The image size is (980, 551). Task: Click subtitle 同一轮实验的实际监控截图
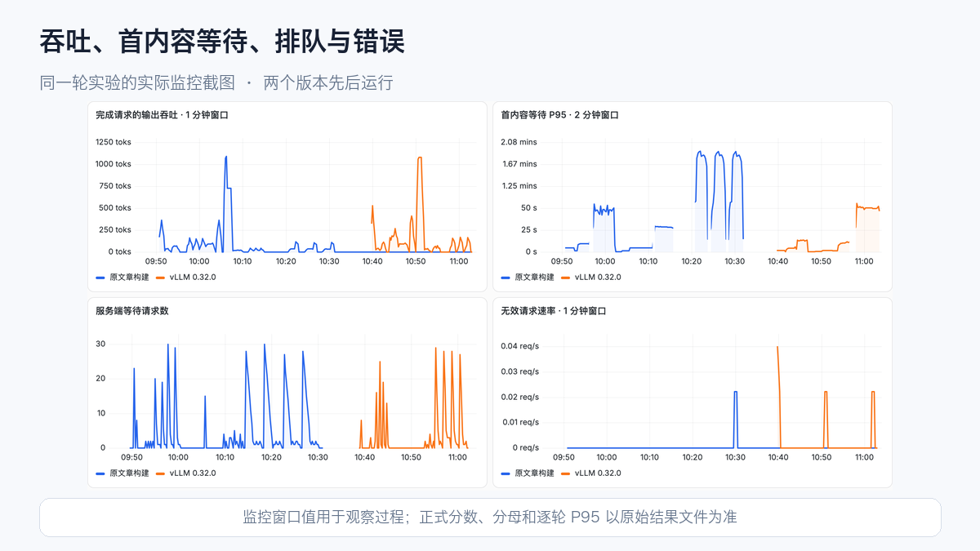pos(137,82)
